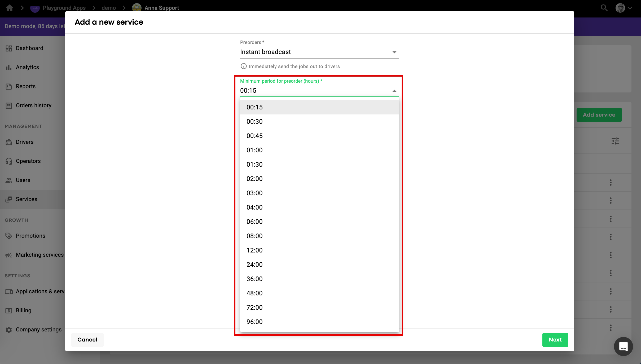Pick the 96:00 period option

pyautogui.click(x=254, y=322)
